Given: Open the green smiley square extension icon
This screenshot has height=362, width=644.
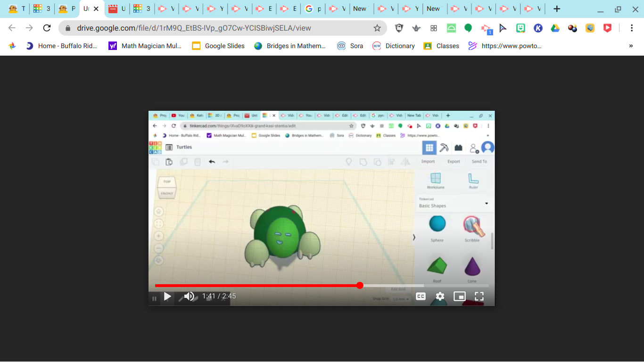Looking at the screenshot, I should coord(520,28).
